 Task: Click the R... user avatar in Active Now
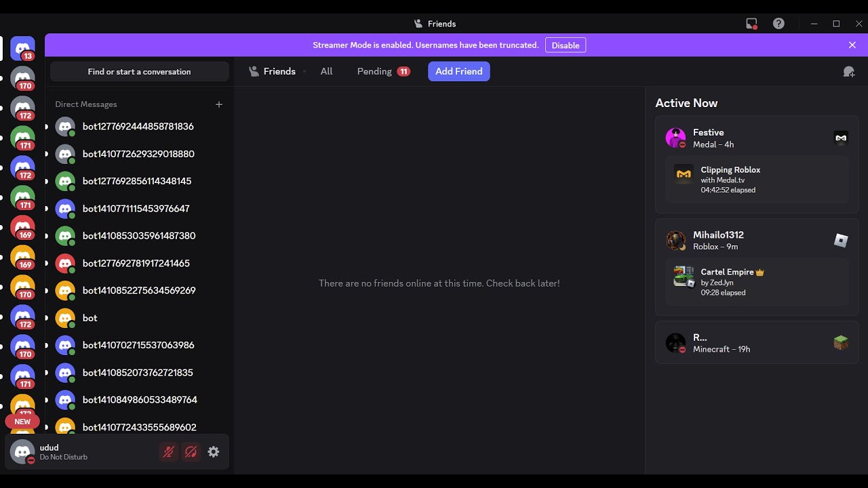[x=675, y=343]
